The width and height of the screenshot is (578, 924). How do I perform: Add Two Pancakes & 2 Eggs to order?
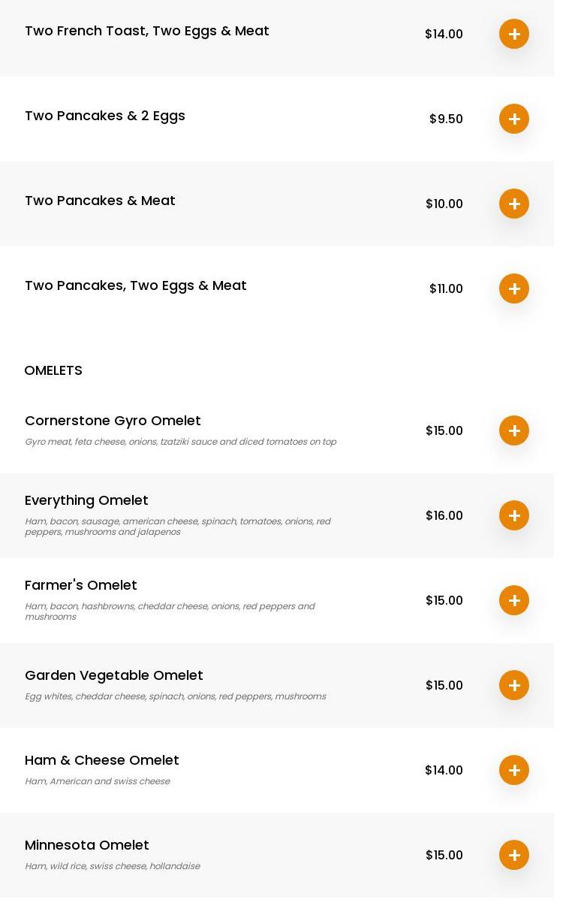point(514,119)
